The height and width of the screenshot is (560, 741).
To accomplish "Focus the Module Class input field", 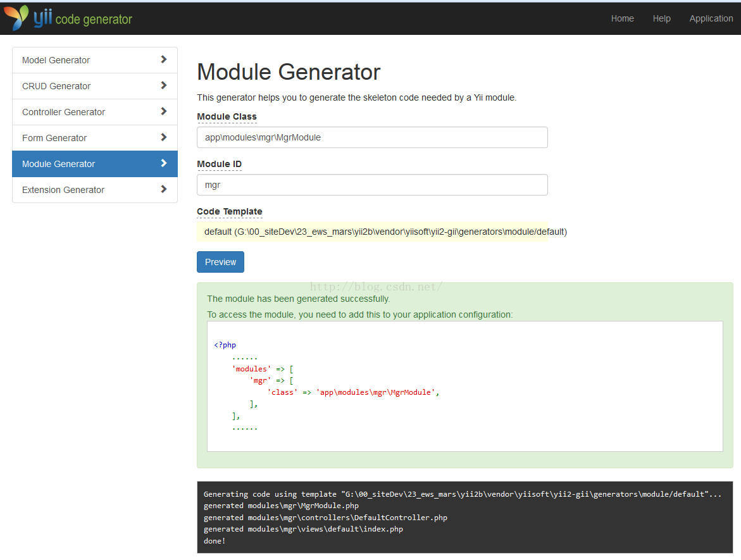I will pos(372,137).
